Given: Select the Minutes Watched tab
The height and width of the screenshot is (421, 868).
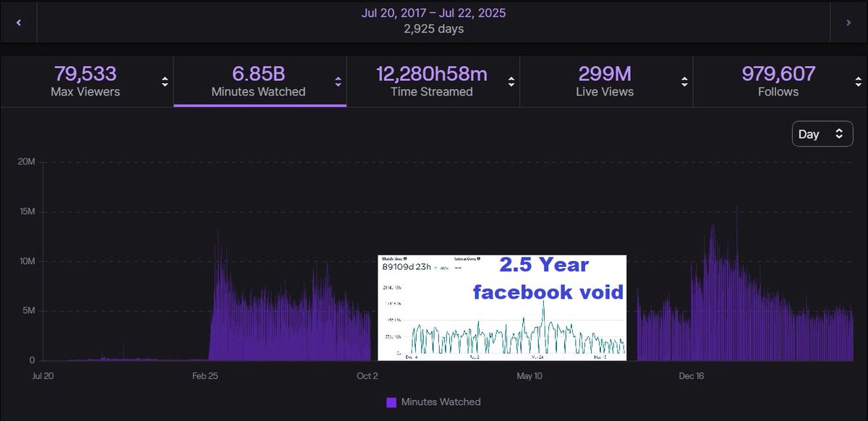Looking at the screenshot, I should coord(258,81).
